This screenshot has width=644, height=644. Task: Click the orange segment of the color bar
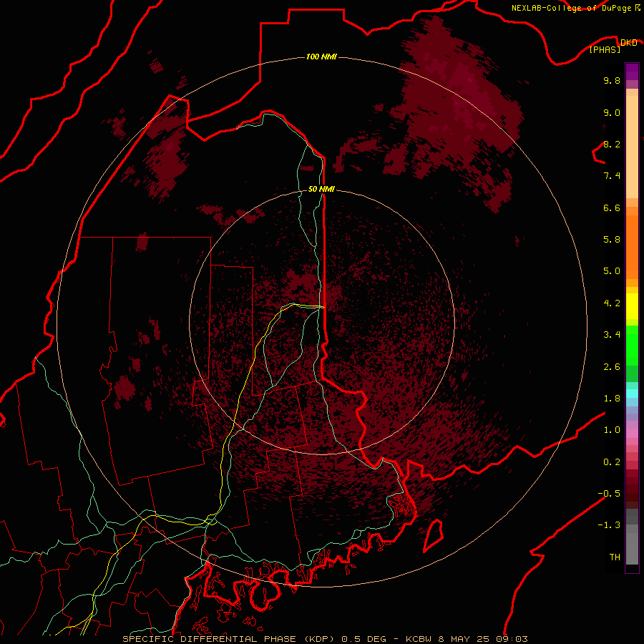(x=632, y=248)
